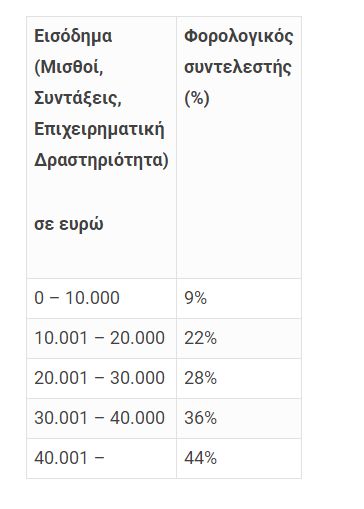Image resolution: width=364 pixels, height=509 pixels.
Task: Click the 36% tax rate cell
Action: [x=239, y=418]
